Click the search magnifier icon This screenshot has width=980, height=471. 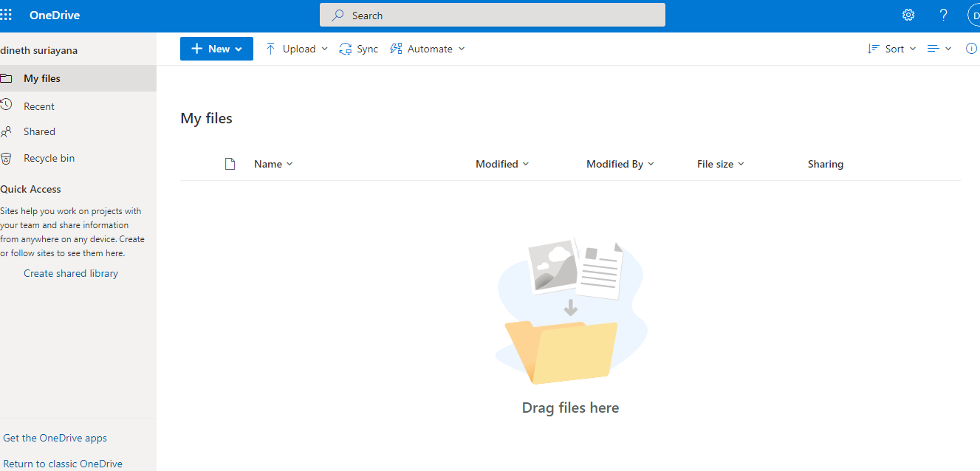pyautogui.click(x=338, y=16)
